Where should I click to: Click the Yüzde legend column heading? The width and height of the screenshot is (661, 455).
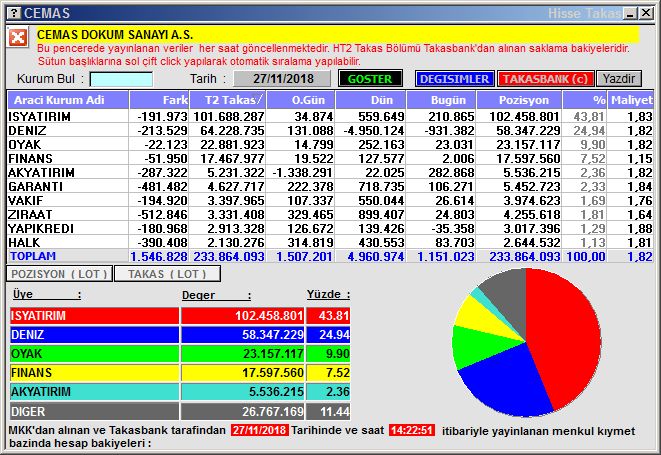point(328,294)
